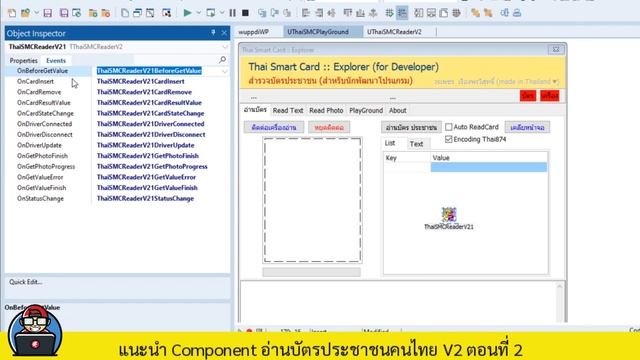Select the ThaiSMCReaderV21GetPhotoFinish handler value

tap(148, 156)
